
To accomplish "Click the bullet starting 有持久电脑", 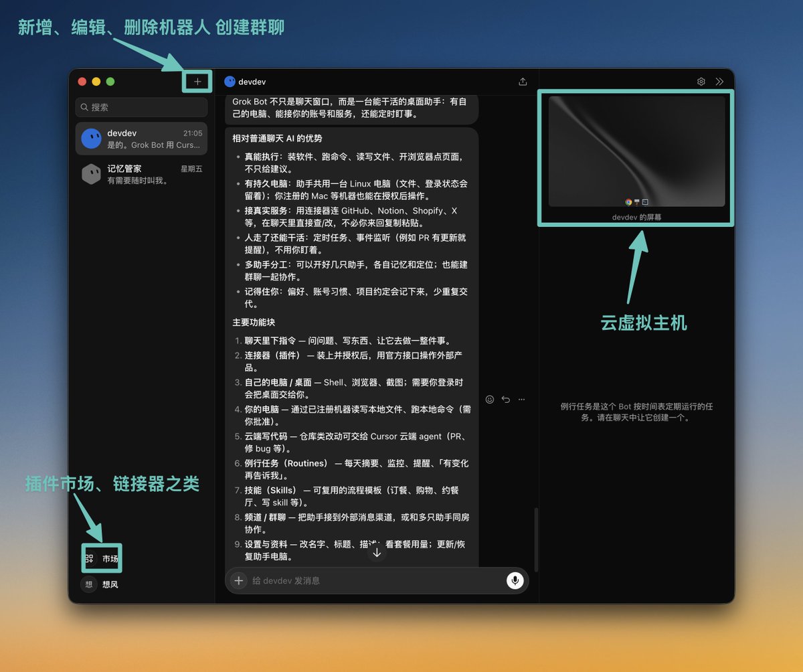I will coord(356,190).
